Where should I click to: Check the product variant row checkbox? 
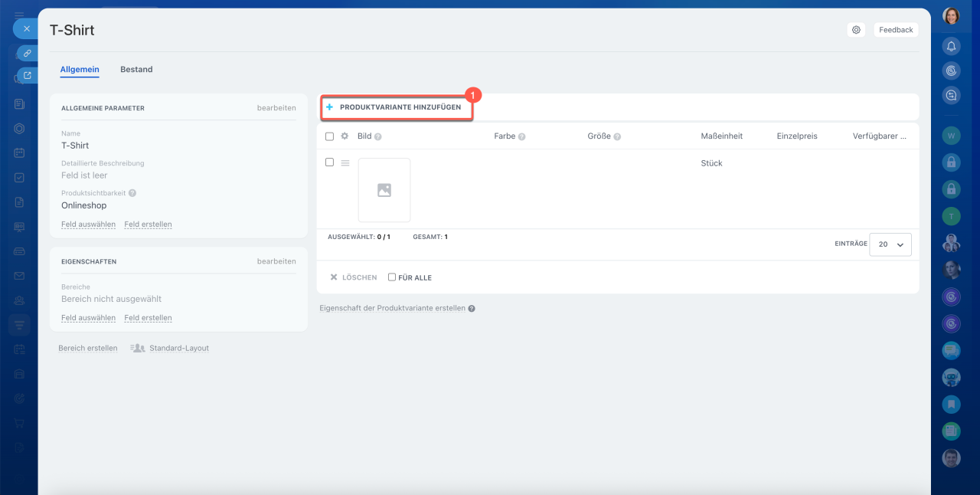pos(329,162)
